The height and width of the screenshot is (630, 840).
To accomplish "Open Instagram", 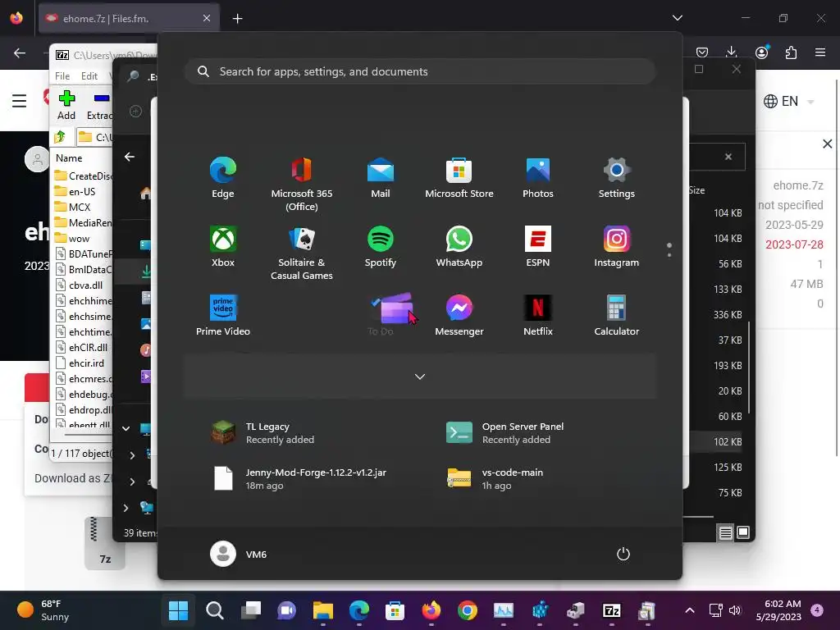I will pyautogui.click(x=617, y=247).
